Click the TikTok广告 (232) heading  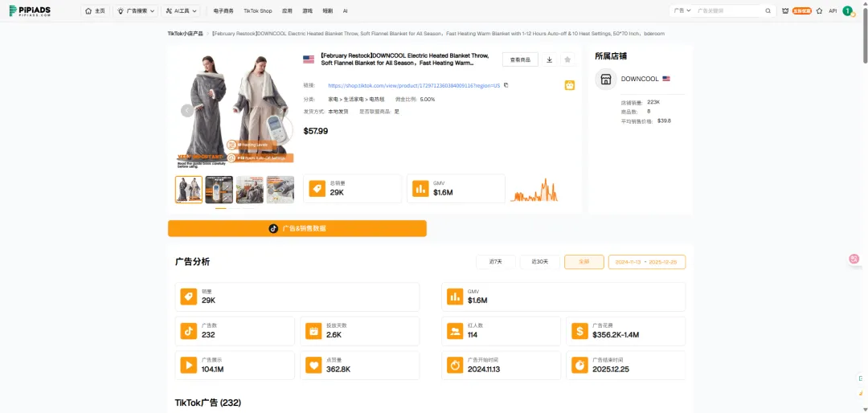[208, 403]
